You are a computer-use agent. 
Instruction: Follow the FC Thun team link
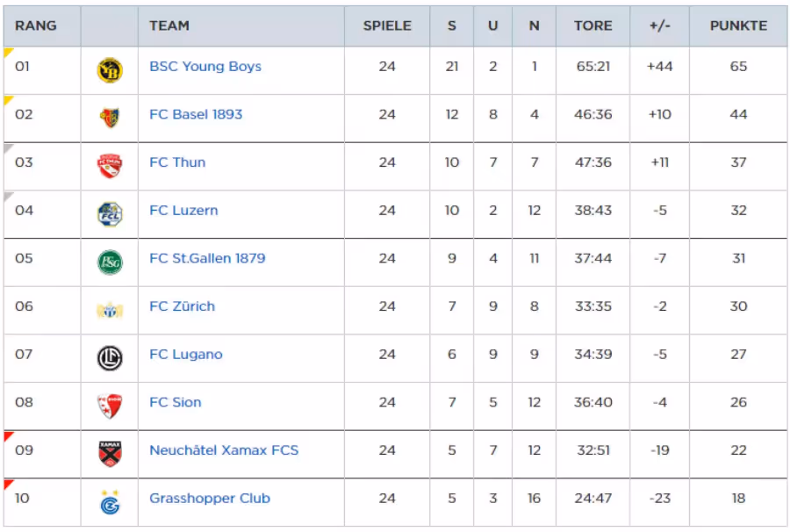click(x=177, y=162)
